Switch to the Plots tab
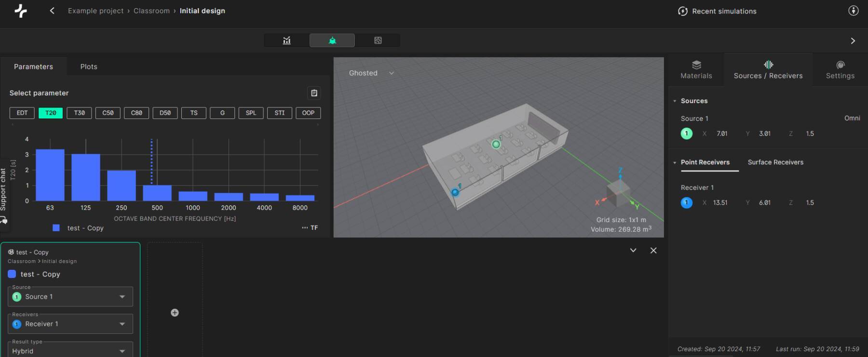 click(x=89, y=66)
